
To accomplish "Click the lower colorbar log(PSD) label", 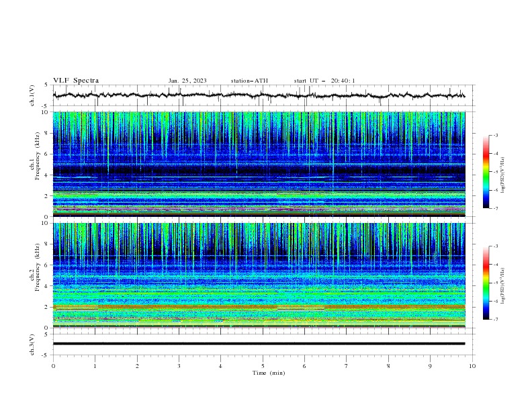I will [503, 285].
